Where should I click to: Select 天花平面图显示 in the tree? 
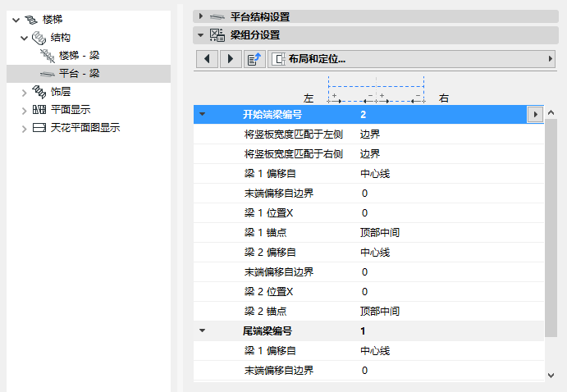pyautogui.click(x=85, y=128)
